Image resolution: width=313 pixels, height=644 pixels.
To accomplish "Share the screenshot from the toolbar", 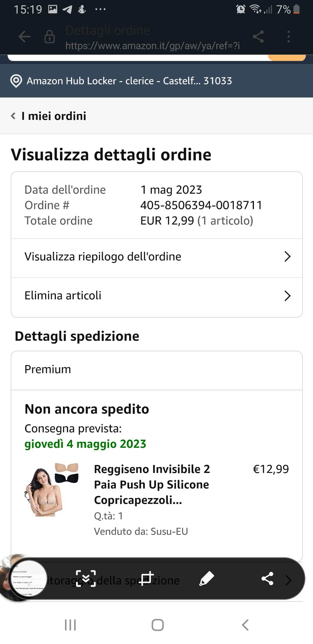I will [267, 579].
